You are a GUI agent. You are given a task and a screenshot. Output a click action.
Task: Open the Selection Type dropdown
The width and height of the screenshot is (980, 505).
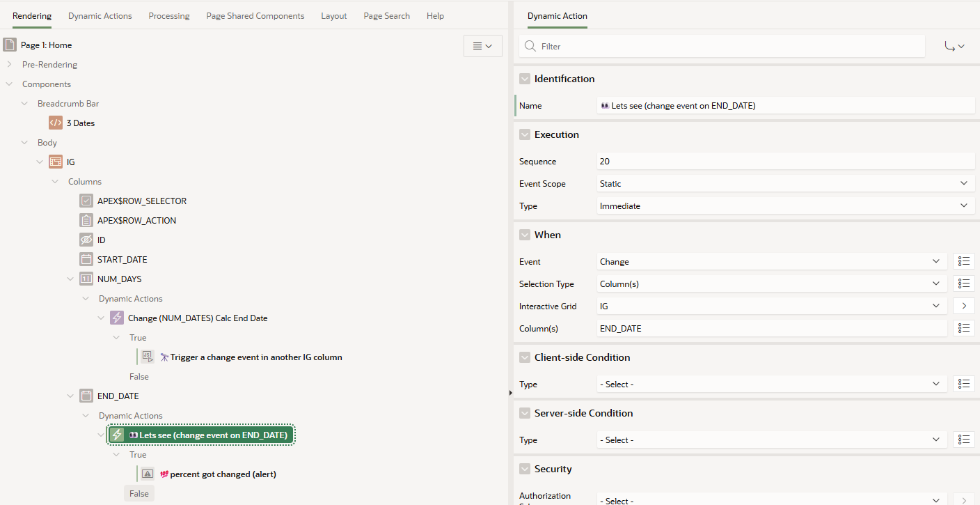click(x=771, y=284)
